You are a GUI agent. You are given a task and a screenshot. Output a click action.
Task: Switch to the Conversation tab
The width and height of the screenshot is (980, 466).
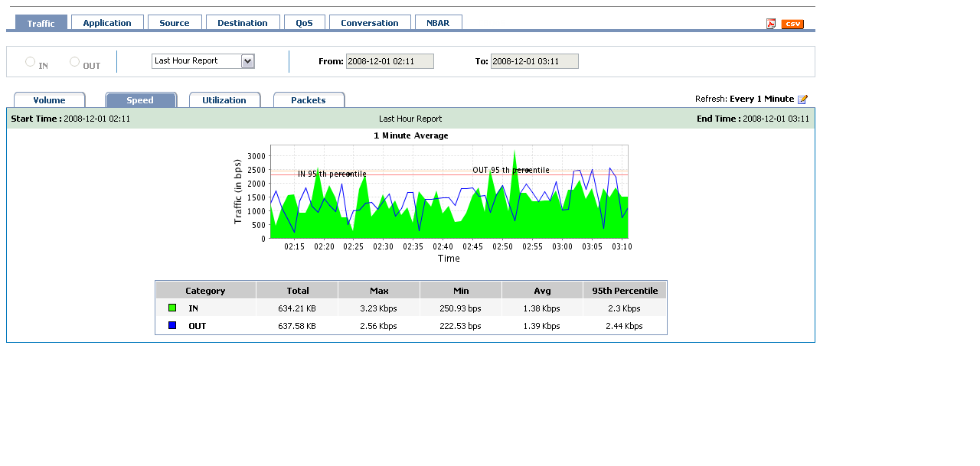(x=370, y=23)
